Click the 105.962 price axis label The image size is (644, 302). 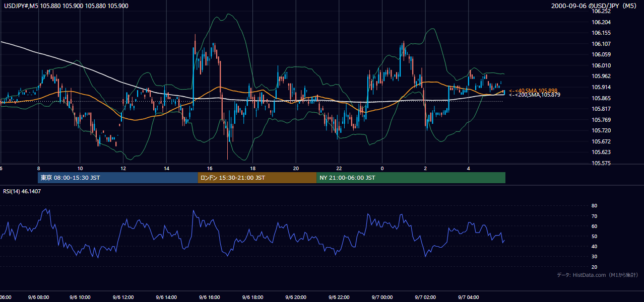coord(601,77)
